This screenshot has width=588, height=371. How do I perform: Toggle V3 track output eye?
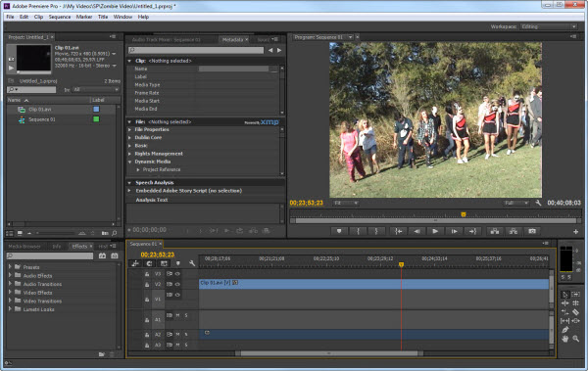click(177, 274)
